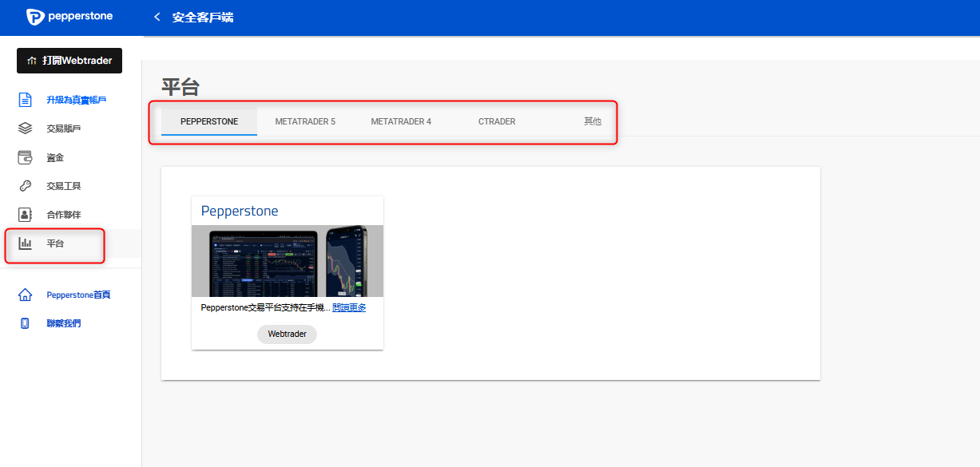This screenshot has height=467, width=980.
Task: Open the 其他 tab
Action: 592,122
